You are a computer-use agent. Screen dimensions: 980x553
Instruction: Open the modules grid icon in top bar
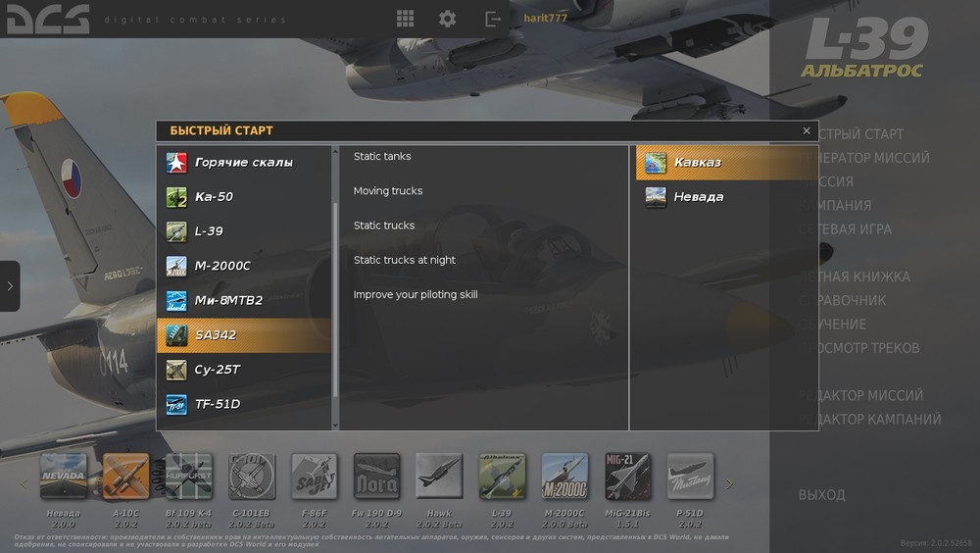coord(405,19)
